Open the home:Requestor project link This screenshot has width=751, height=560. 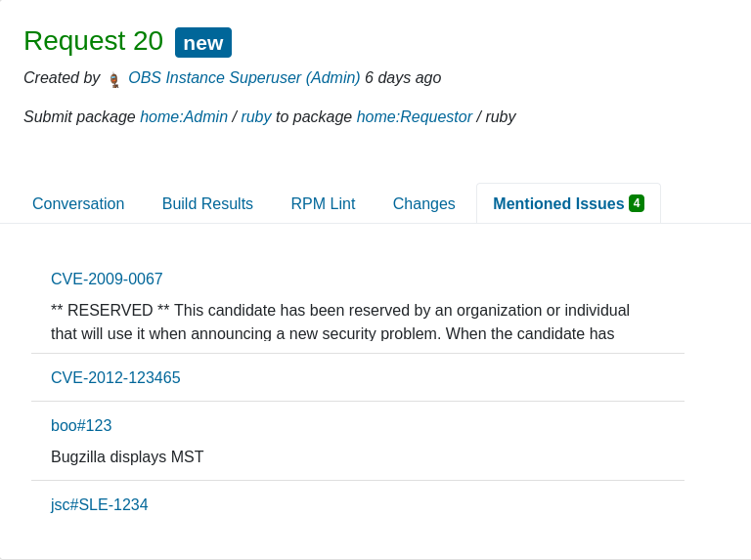[x=415, y=116]
